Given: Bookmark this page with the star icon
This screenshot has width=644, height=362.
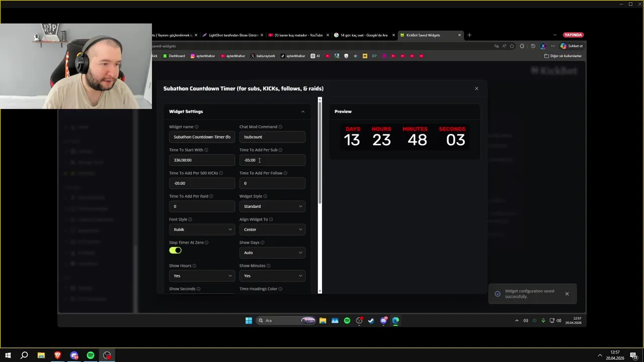Looking at the screenshot, I should pyautogui.click(x=512, y=46).
